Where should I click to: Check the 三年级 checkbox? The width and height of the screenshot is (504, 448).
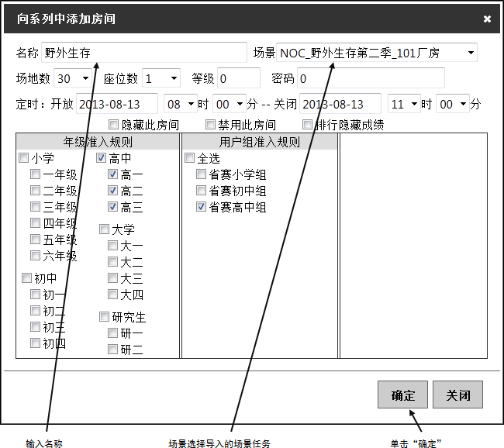click(35, 206)
